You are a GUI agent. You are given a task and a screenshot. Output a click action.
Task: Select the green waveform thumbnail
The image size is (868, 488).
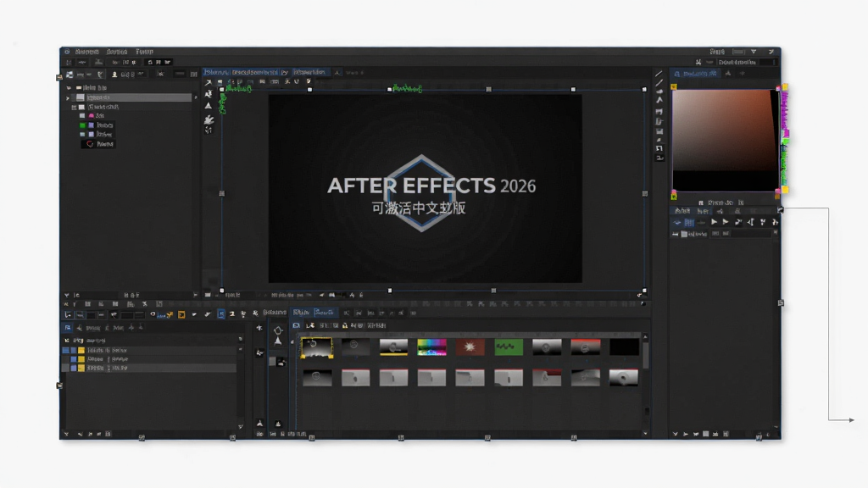(509, 347)
